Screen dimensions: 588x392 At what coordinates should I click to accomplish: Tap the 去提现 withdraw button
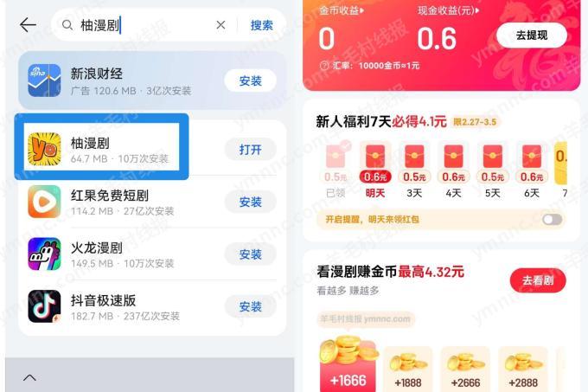pyautogui.click(x=532, y=35)
